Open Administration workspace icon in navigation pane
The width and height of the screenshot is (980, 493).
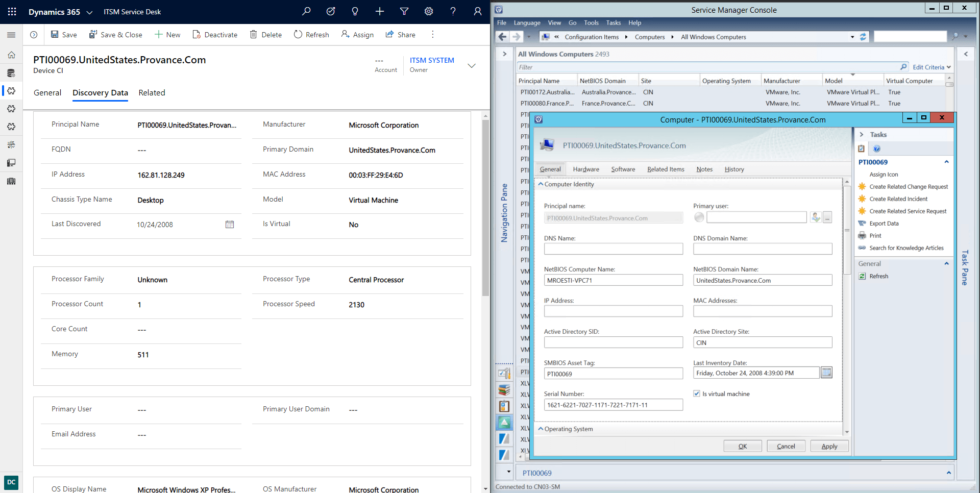coord(504,373)
